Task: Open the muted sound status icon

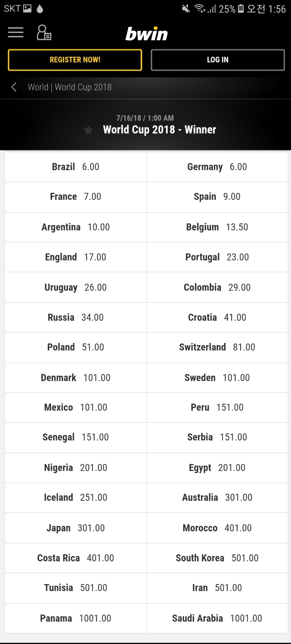Action: [x=186, y=9]
